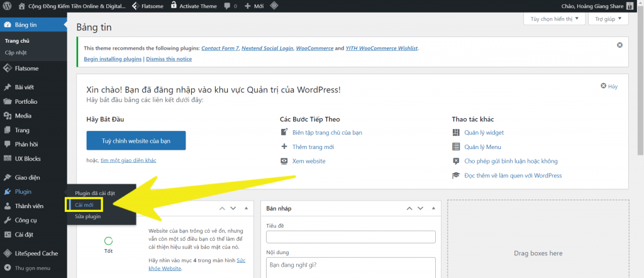
Task: Click the Media sidebar icon
Action: point(8,116)
